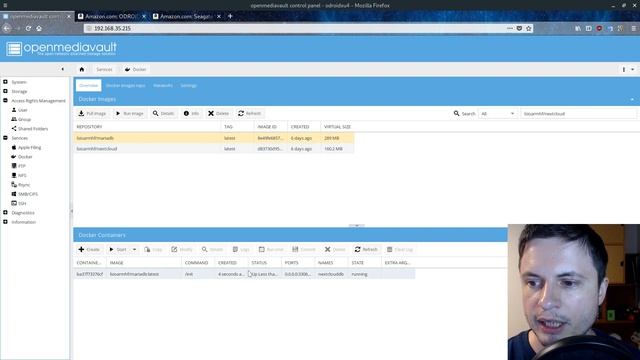Click Firefox home icon
This screenshot has width=640, height=360.
(39, 28)
